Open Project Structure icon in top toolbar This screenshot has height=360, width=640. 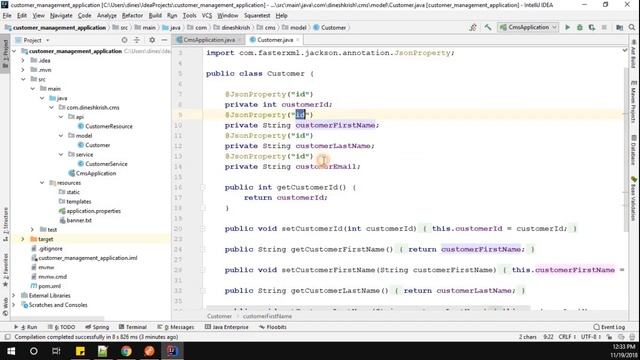pos(620,27)
